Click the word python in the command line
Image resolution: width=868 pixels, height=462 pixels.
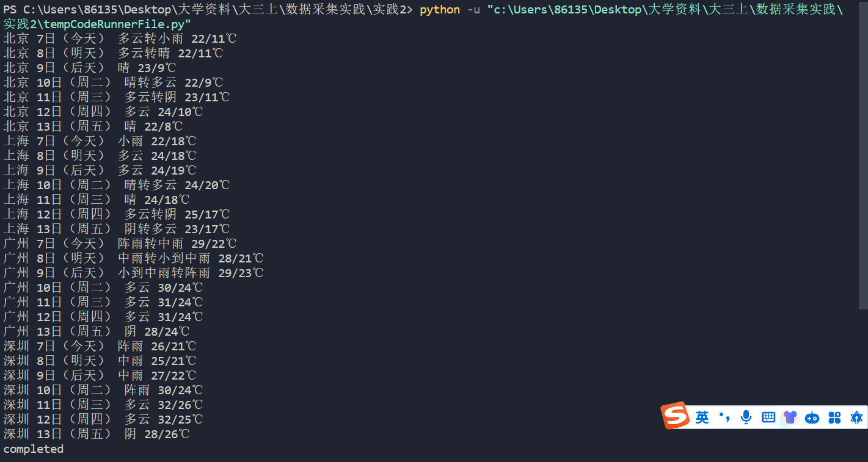point(440,10)
